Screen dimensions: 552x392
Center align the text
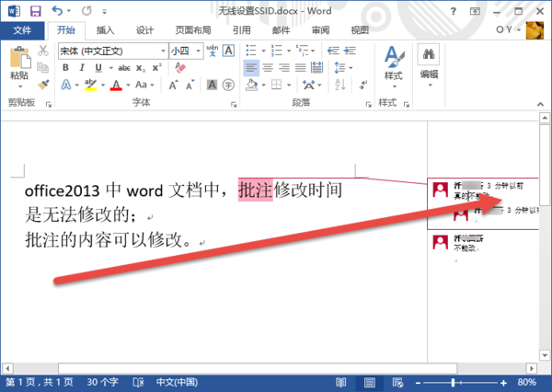(x=268, y=67)
